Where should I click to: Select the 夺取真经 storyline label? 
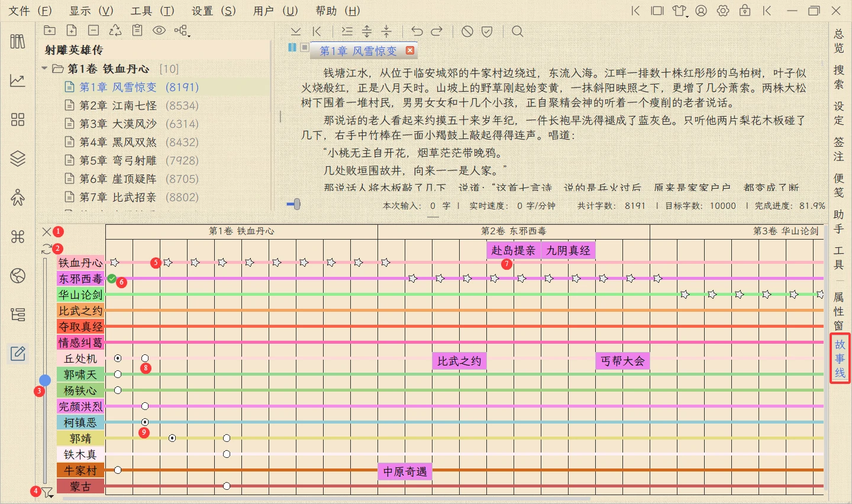[80, 327]
